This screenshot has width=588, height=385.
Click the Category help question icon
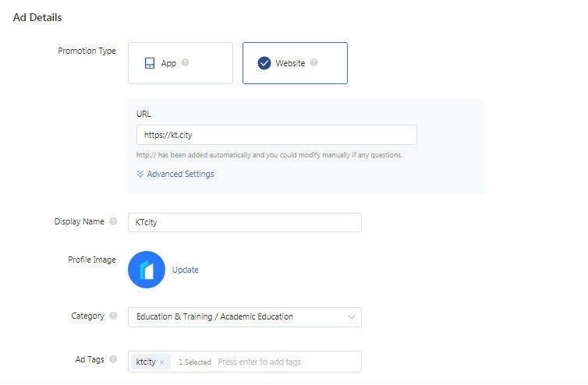pyautogui.click(x=113, y=316)
